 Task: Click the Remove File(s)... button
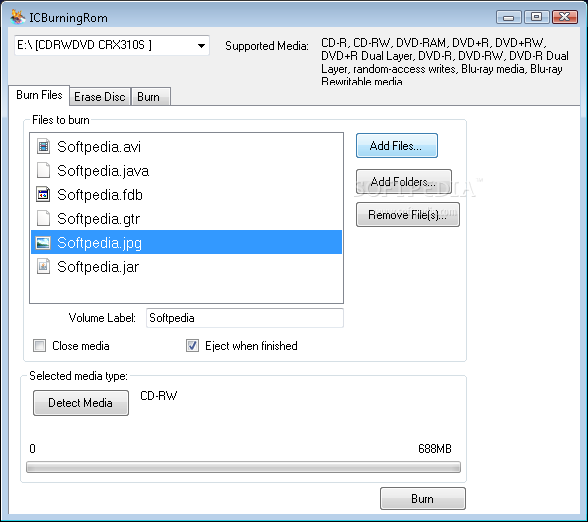pyautogui.click(x=408, y=214)
